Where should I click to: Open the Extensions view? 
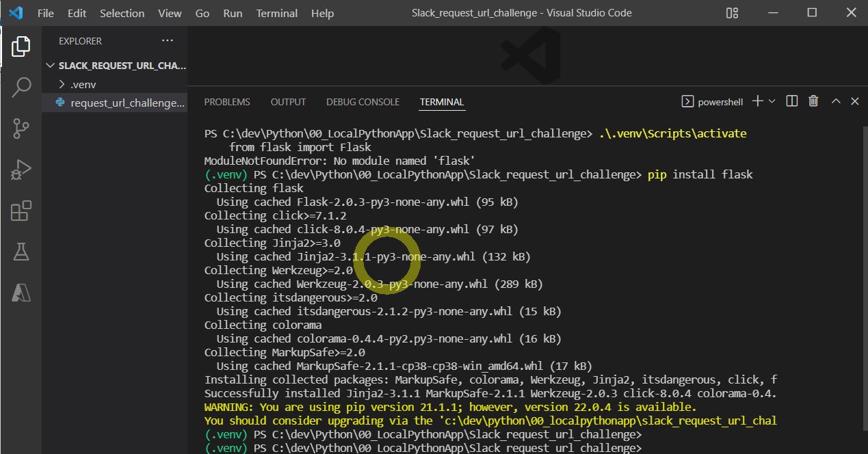pos(21,211)
